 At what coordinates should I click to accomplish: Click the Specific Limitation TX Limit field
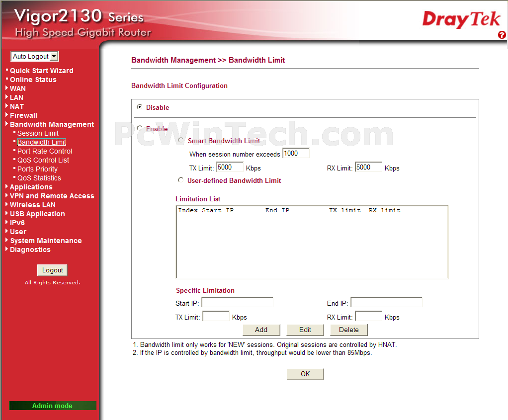tap(216, 316)
